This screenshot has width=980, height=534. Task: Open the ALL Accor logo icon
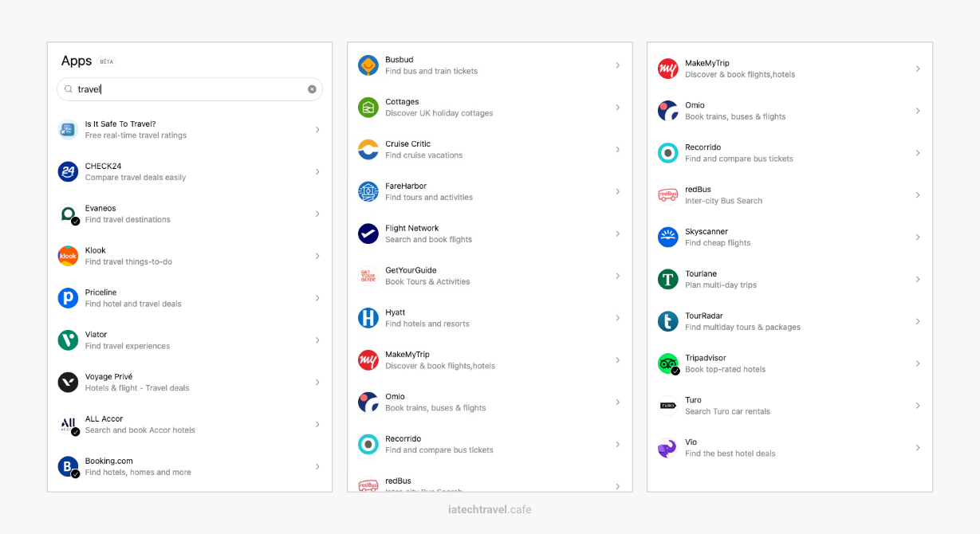pyautogui.click(x=68, y=424)
